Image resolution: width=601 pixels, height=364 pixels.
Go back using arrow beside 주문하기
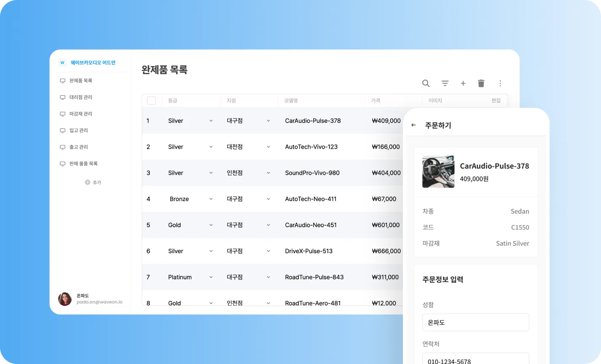tap(413, 125)
